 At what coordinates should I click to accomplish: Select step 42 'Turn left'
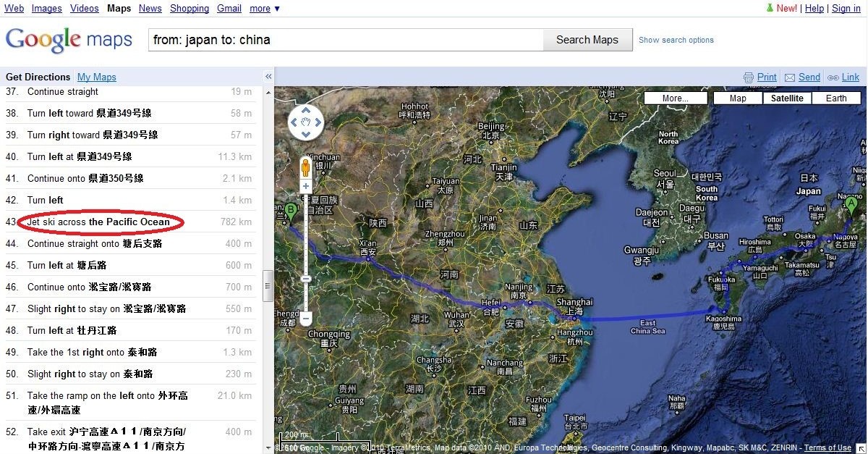click(x=129, y=201)
